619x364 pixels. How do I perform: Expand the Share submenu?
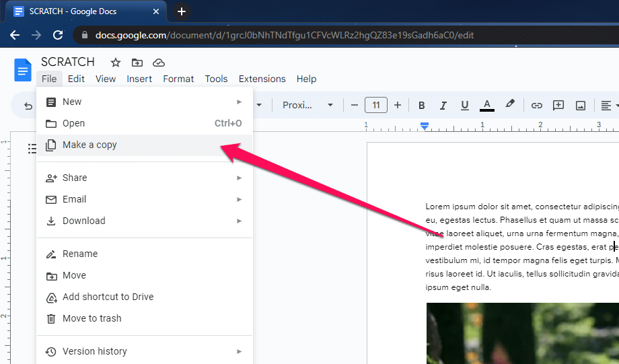coord(145,178)
